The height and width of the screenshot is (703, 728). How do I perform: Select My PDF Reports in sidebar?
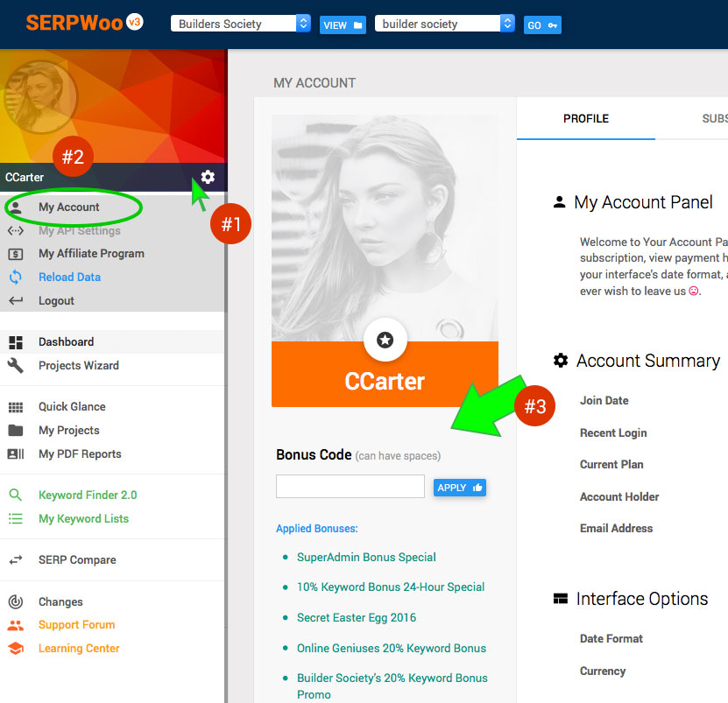80,453
